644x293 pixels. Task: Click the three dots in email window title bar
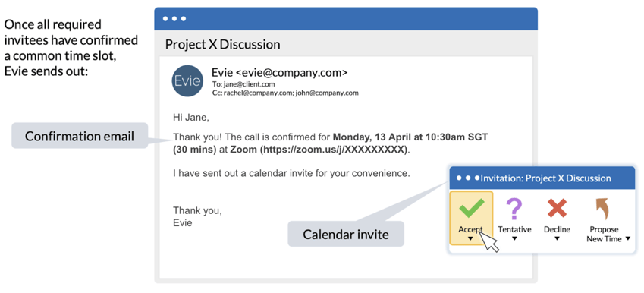click(174, 18)
